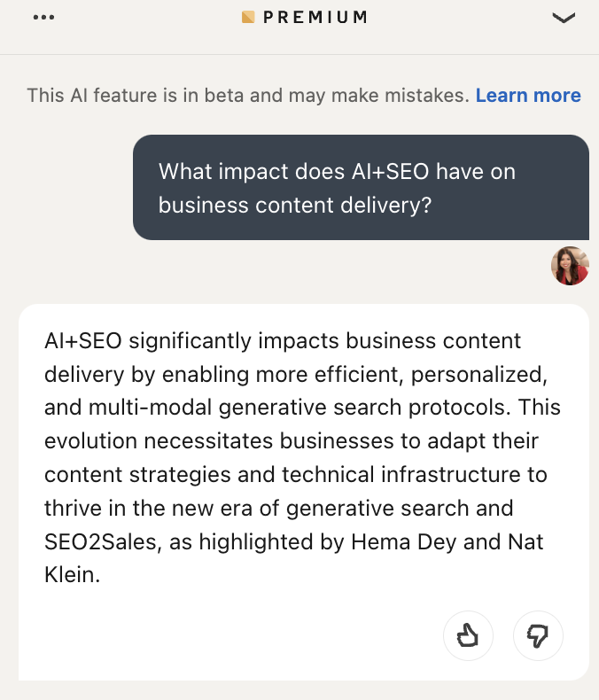Collapse the chat panel with the chevron
Screen dimensions: 599x700
[564, 17]
